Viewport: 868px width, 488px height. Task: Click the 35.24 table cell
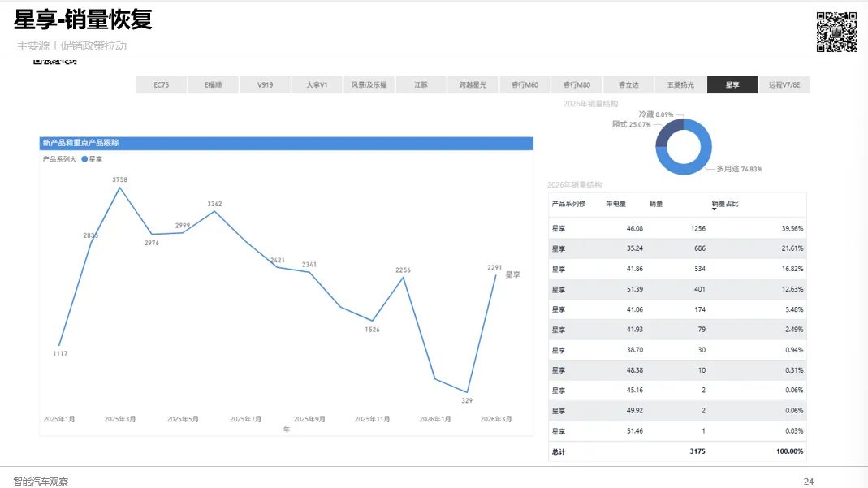635,248
